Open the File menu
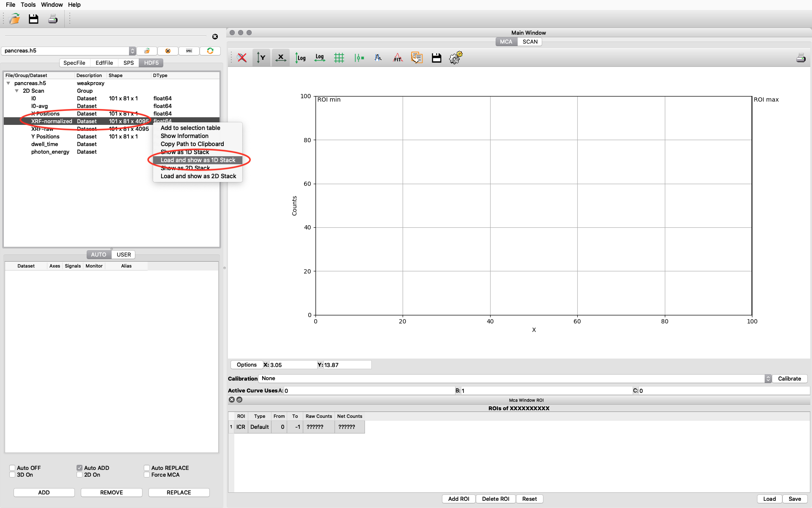This screenshot has height=508, width=812. [x=11, y=5]
